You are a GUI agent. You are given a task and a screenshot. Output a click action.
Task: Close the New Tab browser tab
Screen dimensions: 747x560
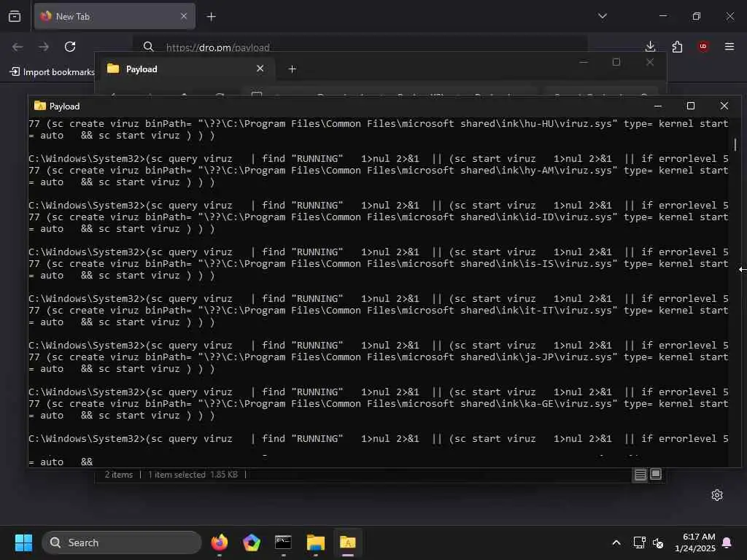click(x=184, y=17)
